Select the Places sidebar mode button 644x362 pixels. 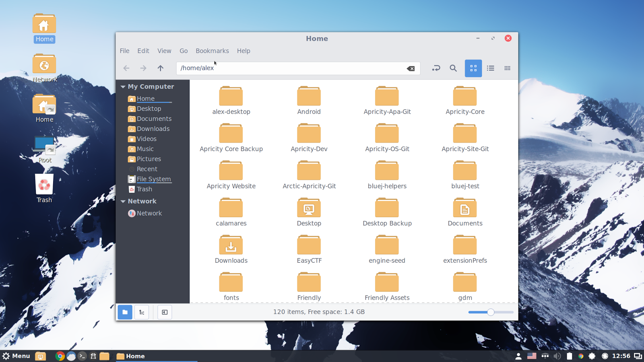point(125,312)
